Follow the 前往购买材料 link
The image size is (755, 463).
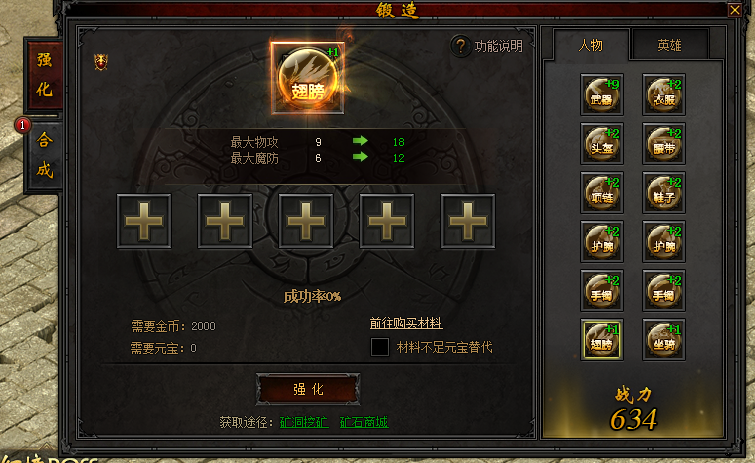click(406, 323)
